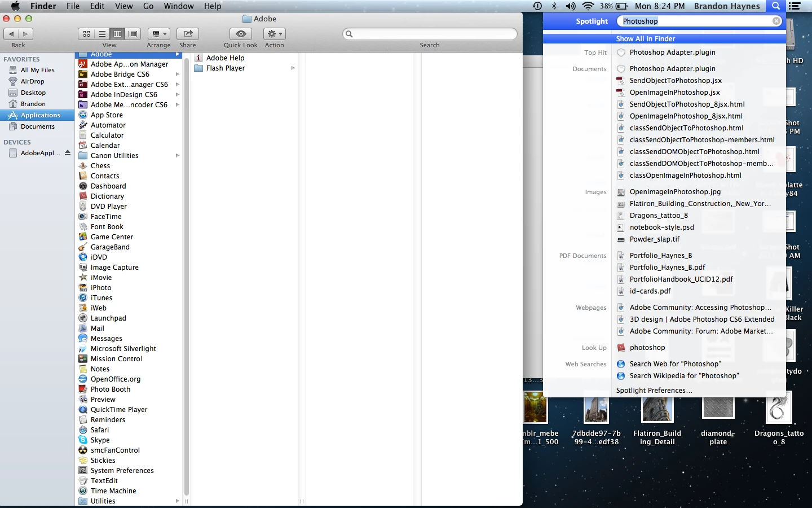Screen dimensions: 812x508
Task: Open the Apple menu
Action: tap(15, 6)
